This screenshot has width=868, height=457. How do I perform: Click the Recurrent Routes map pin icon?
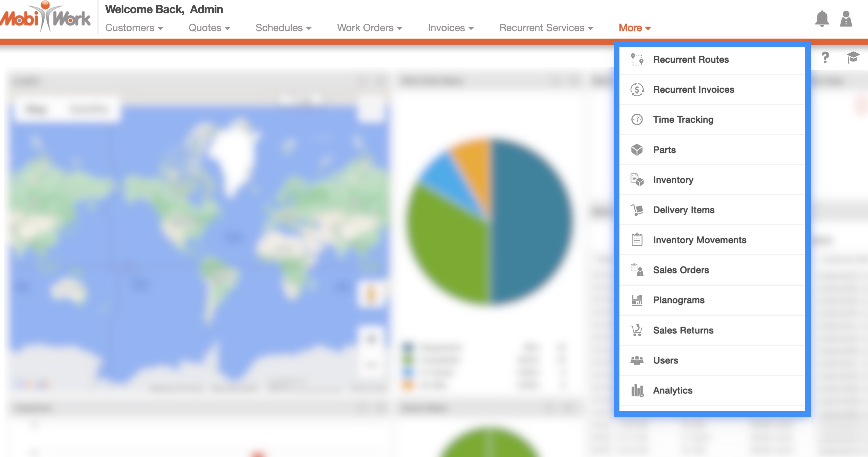tap(637, 60)
